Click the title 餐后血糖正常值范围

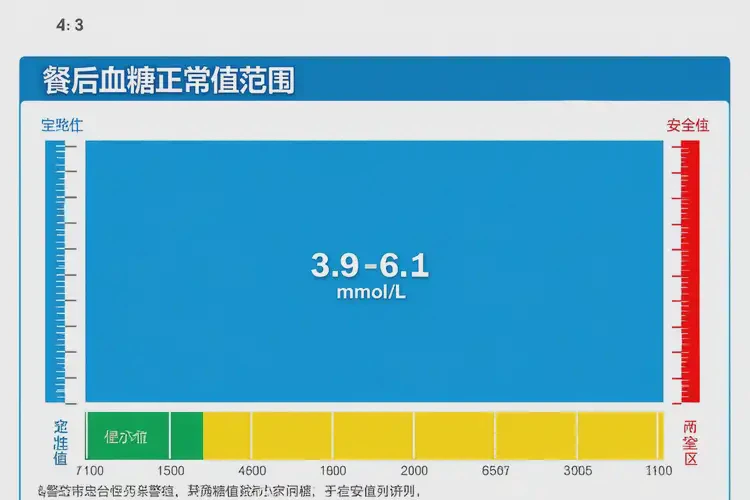pyautogui.click(x=168, y=80)
